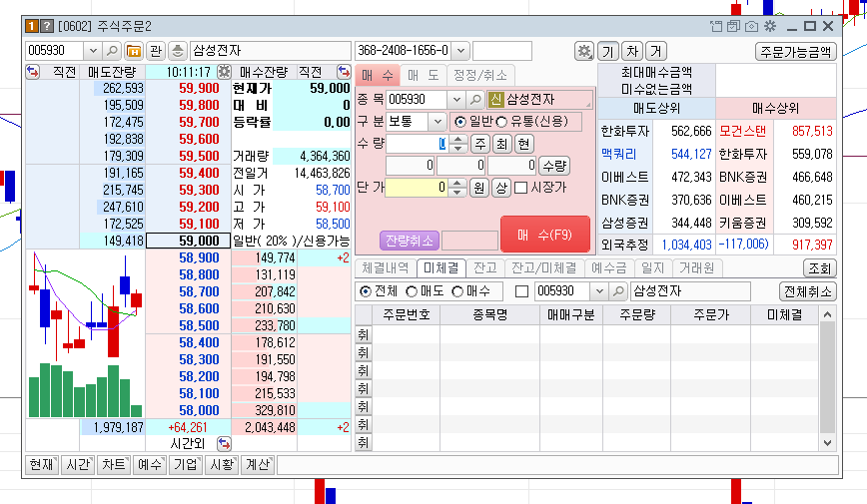Viewport: 867px width, 504px height.
Task: Click the 조회 query button
Action: [x=819, y=268]
